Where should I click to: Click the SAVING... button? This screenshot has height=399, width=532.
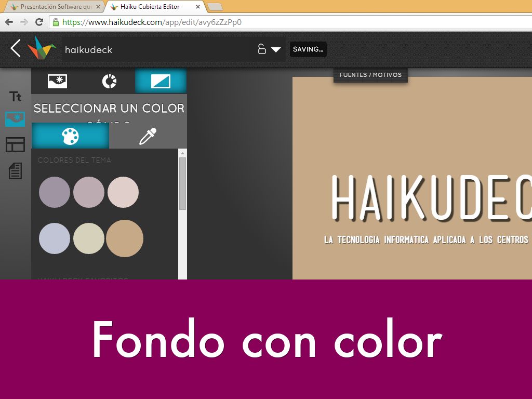pyautogui.click(x=308, y=49)
